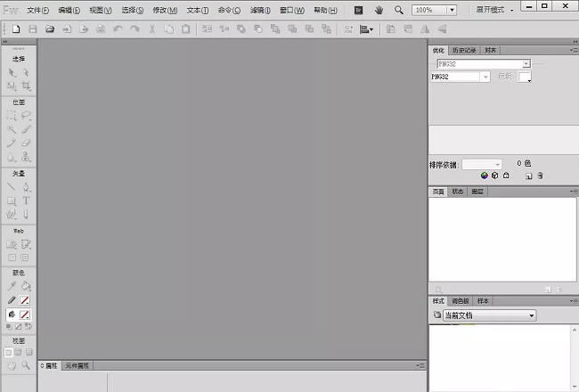Image resolution: width=579 pixels, height=392 pixels.
Task: Click Flip Horizontal icon in toolbar
Action: (425, 29)
